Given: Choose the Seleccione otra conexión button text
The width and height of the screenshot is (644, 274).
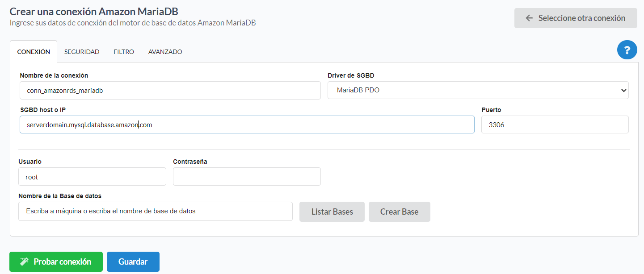Looking at the screenshot, I should [581, 18].
